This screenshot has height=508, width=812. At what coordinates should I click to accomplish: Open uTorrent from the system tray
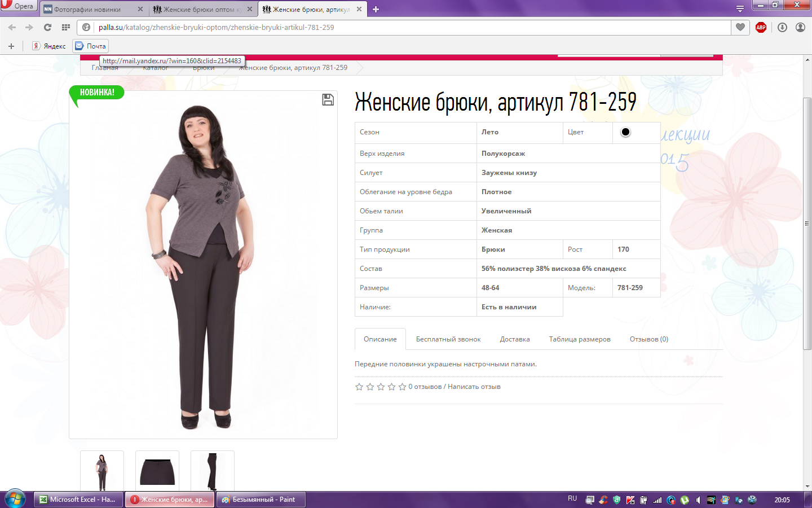(685, 500)
